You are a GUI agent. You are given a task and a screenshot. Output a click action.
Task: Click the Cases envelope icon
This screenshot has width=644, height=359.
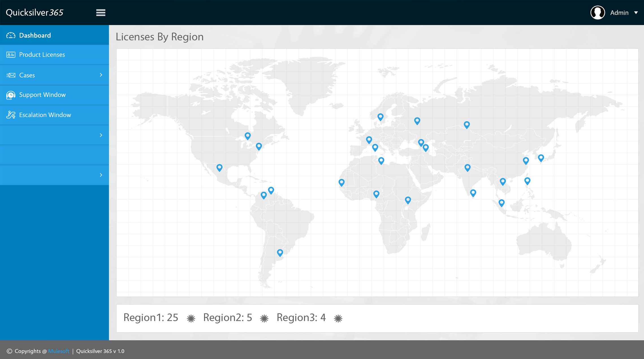[11, 75]
